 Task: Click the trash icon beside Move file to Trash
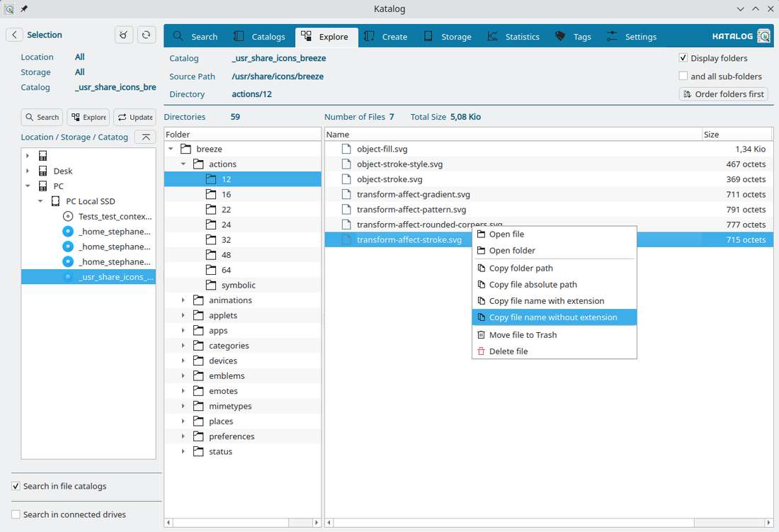tap(481, 335)
